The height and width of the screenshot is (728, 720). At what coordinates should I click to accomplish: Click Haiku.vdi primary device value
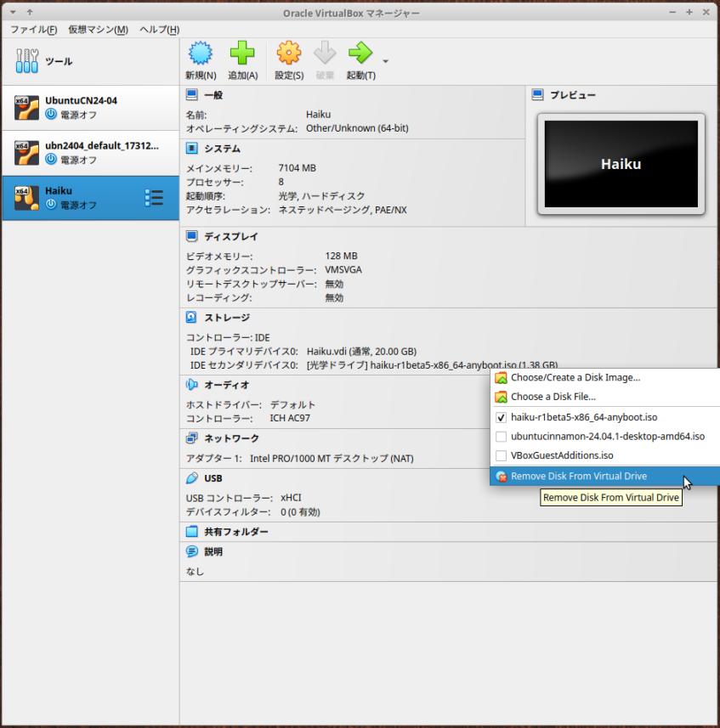[x=361, y=352]
